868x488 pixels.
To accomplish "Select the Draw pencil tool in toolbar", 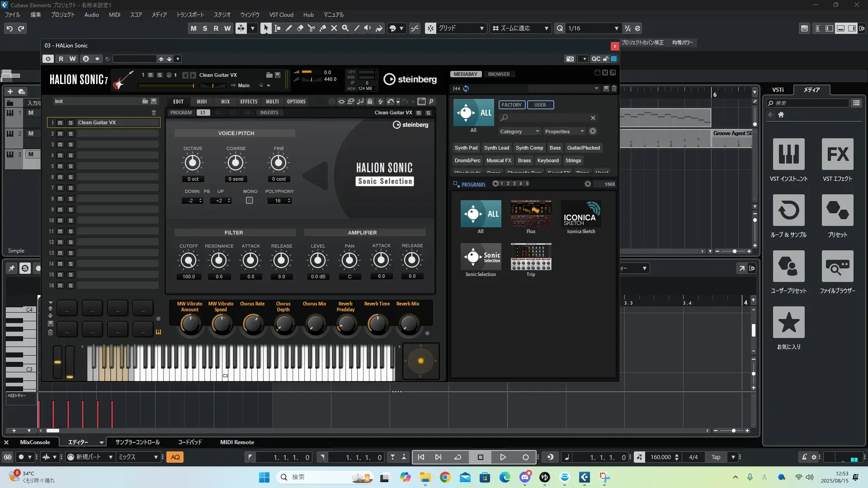I will point(288,28).
